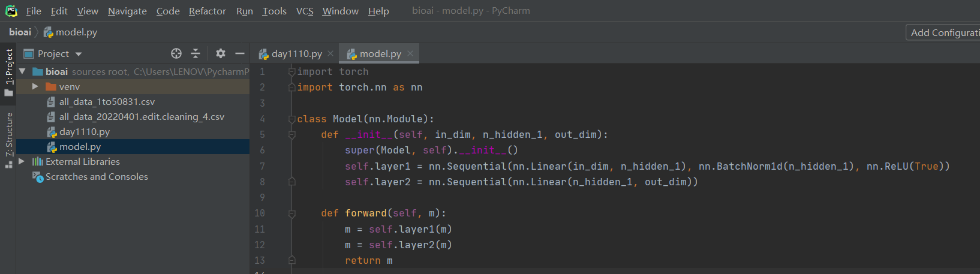
Task: Collapse the bioai root folder arrow
Action: click(x=22, y=71)
